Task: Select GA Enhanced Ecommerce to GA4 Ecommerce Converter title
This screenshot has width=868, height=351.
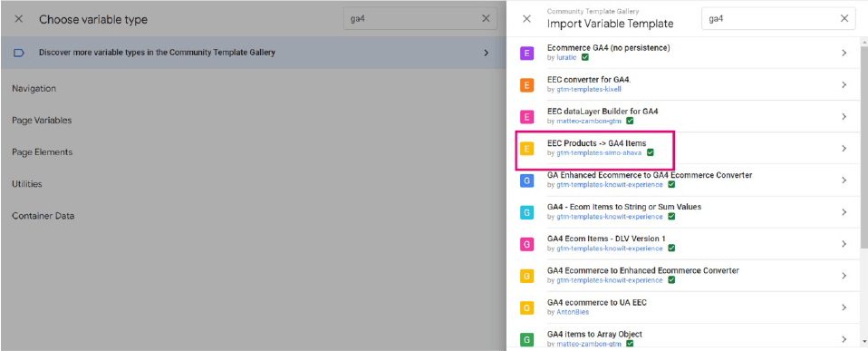Action: [x=650, y=175]
